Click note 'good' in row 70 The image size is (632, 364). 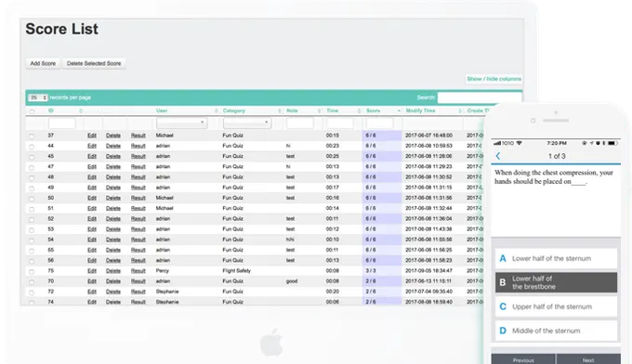coord(292,281)
